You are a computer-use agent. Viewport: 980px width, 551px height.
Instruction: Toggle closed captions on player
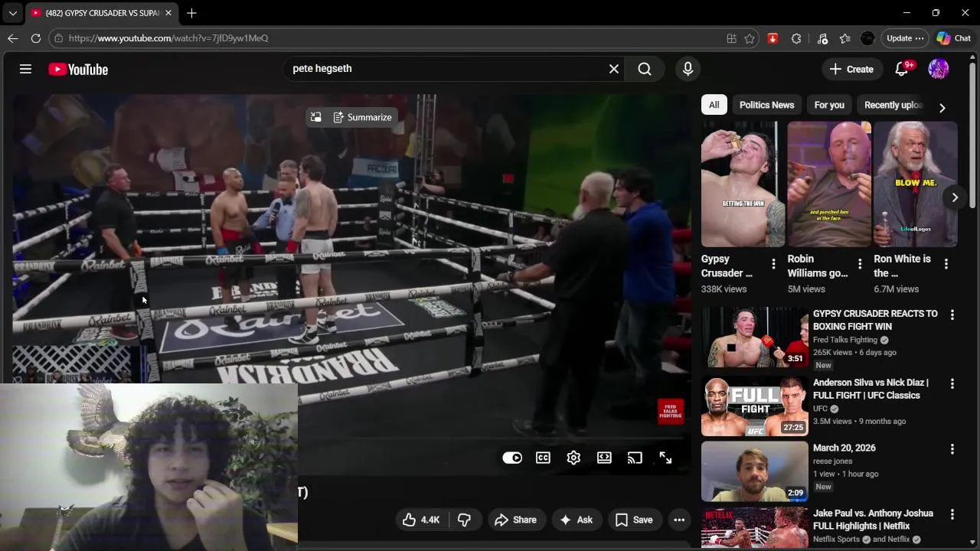coord(543,458)
